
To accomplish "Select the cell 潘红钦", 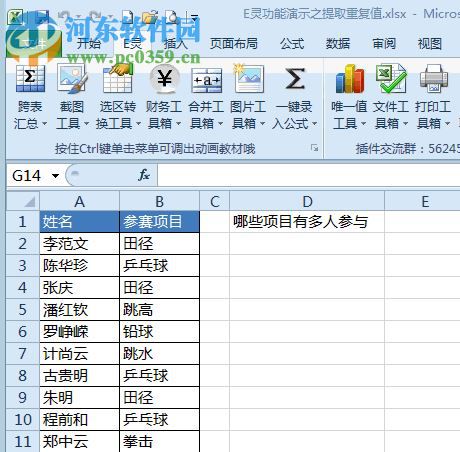I will (79, 310).
